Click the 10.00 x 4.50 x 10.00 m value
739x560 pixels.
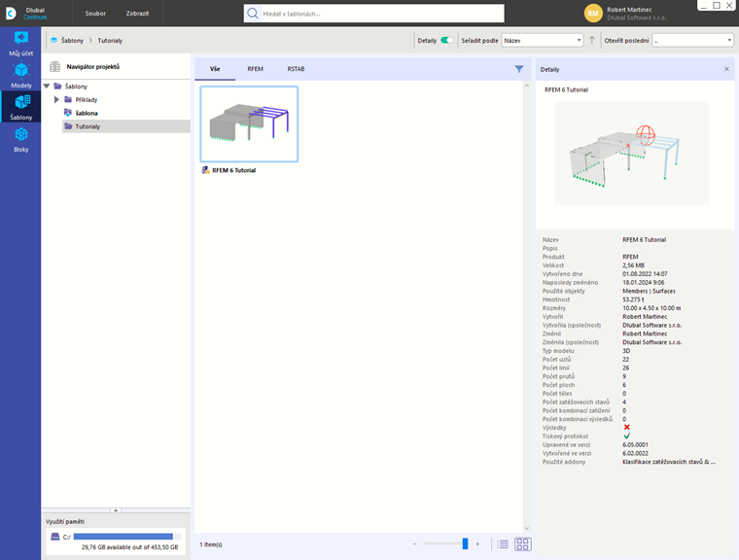coord(651,308)
